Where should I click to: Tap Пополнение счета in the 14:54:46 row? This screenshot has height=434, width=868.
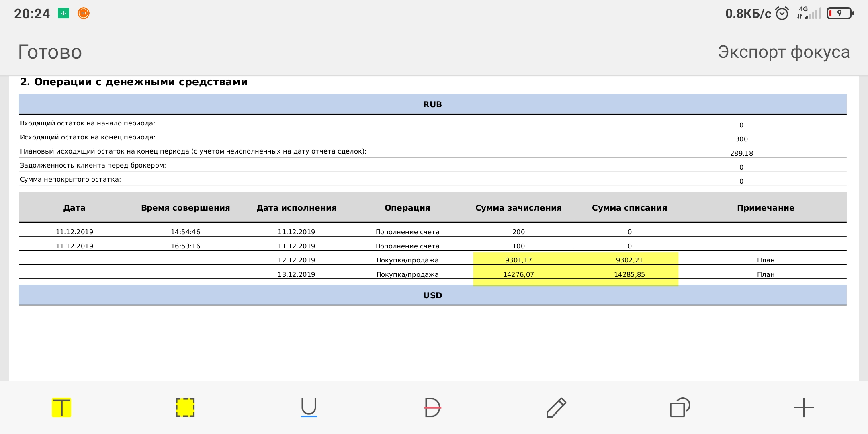tap(407, 232)
